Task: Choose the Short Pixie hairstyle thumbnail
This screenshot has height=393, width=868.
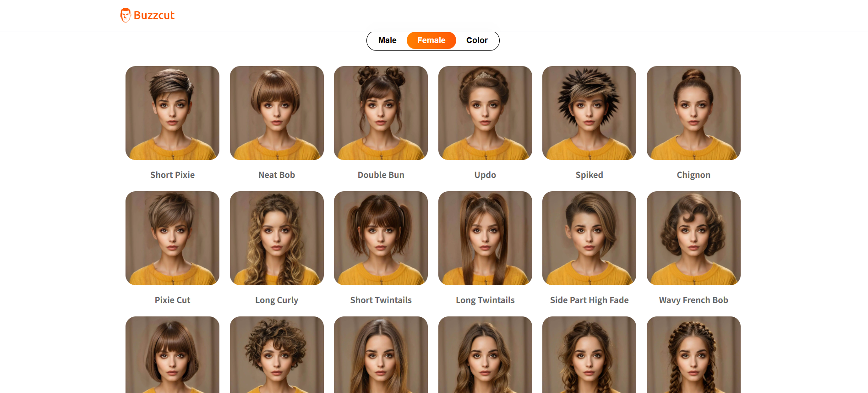Action: [172, 113]
